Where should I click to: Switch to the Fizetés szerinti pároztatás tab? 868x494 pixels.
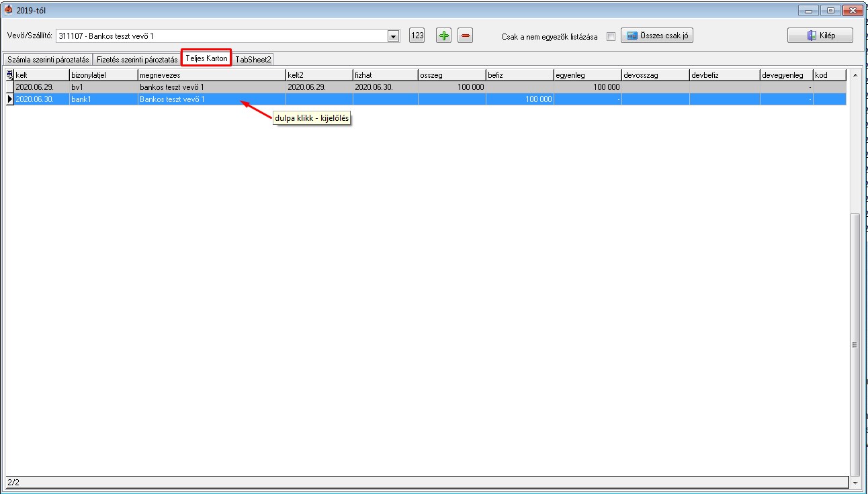(137, 60)
